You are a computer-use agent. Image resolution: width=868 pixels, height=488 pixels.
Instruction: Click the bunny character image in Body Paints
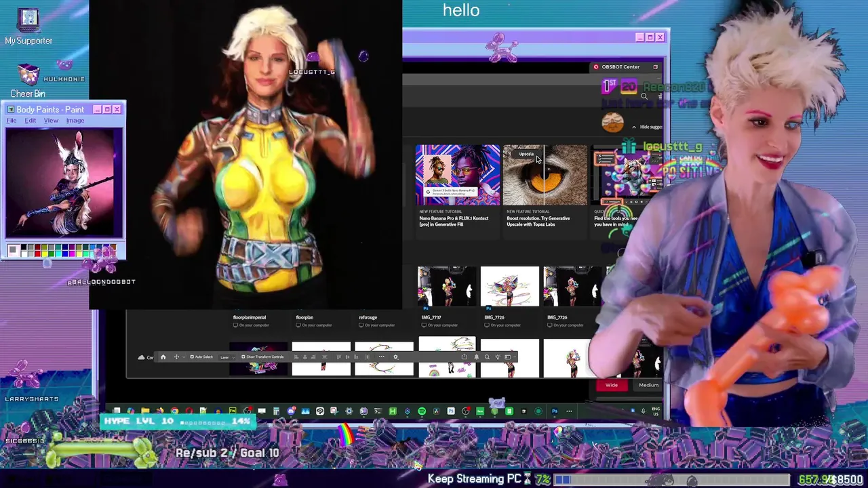(x=64, y=183)
